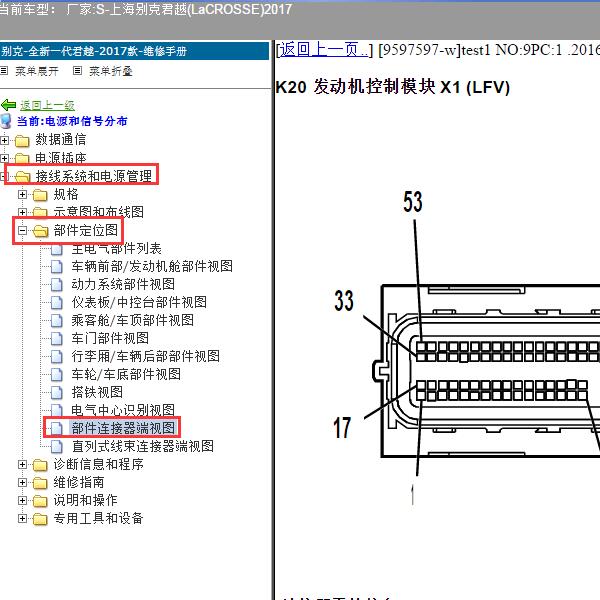Click the 动力系统部件视图 document icon
Screen dimensions: 600x600
[x=57, y=284]
